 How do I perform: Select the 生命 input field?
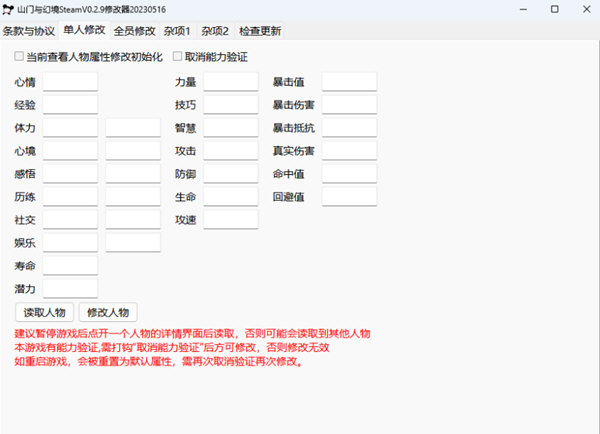point(231,196)
